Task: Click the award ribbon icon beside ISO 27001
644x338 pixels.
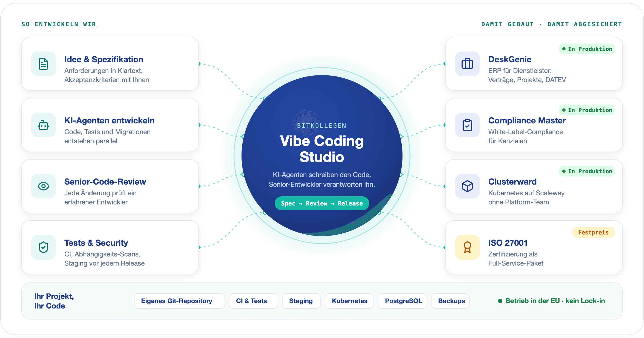Action: tap(467, 247)
